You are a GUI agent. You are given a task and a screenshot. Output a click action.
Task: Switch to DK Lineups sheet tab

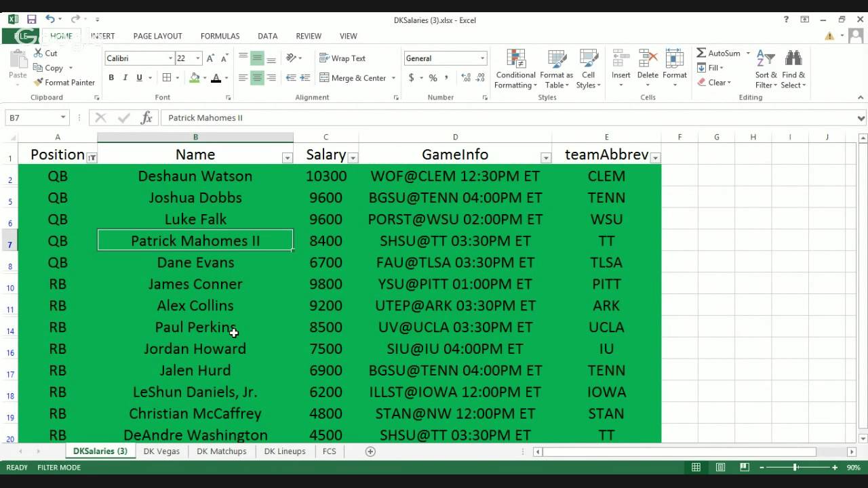click(285, 451)
